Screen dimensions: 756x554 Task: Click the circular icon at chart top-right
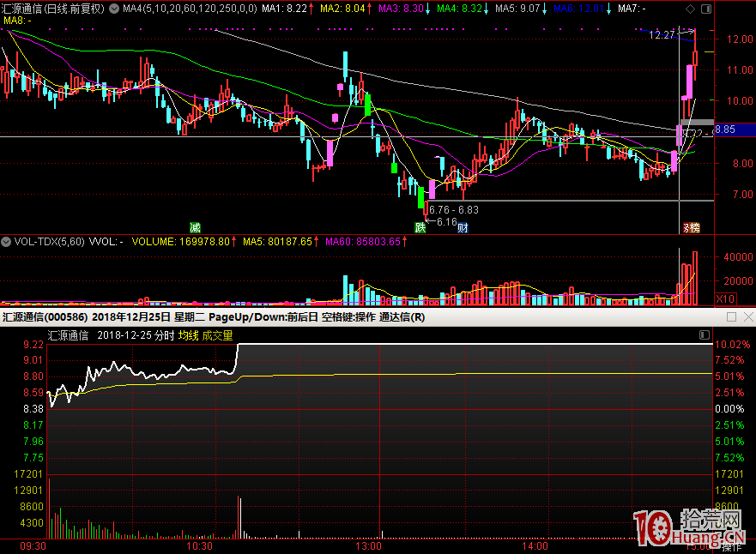point(705,9)
